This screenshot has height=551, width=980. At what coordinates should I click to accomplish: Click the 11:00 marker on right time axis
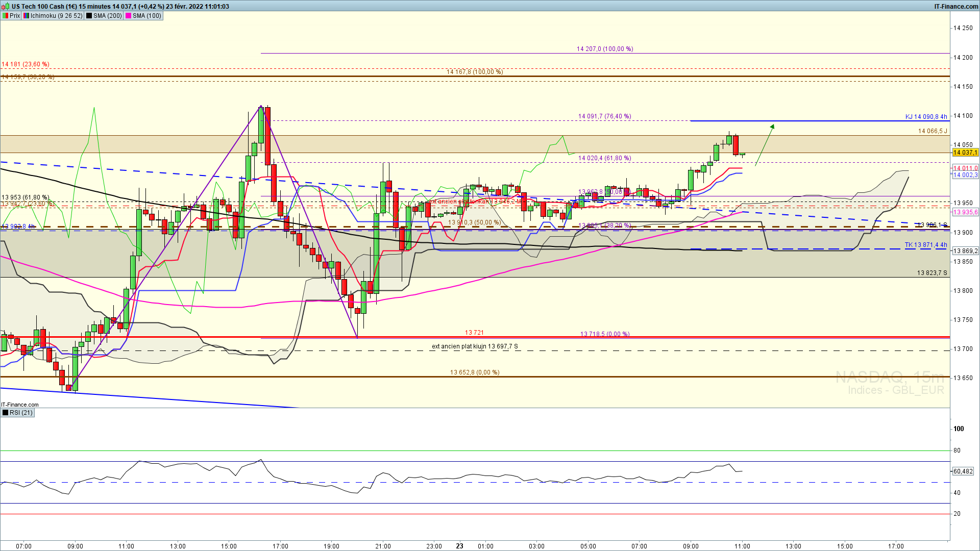(742, 546)
